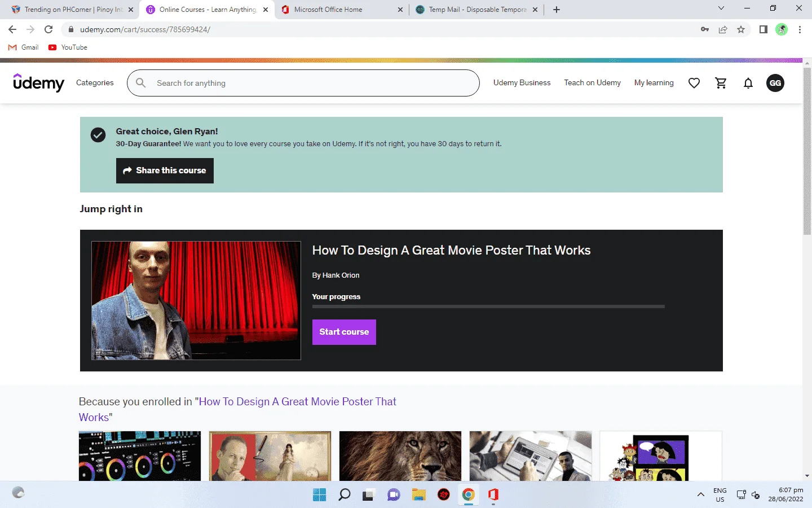Click the search magnifier icon
The width and height of the screenshot is (812, 508).
141,83
